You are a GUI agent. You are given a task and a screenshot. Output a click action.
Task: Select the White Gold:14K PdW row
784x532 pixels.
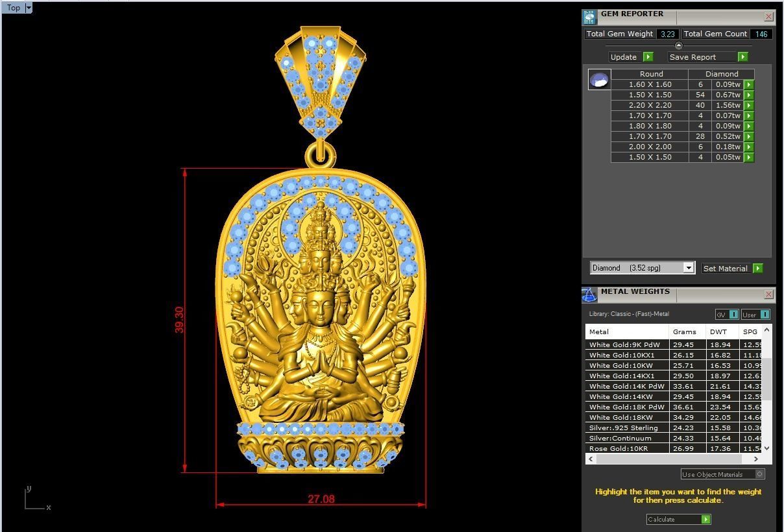(x=674, y=386)
